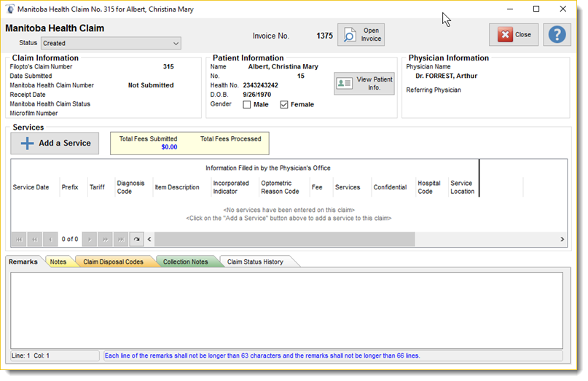Go to last record in services navigator
Viewport: 588px width, 381px height.
121,239
